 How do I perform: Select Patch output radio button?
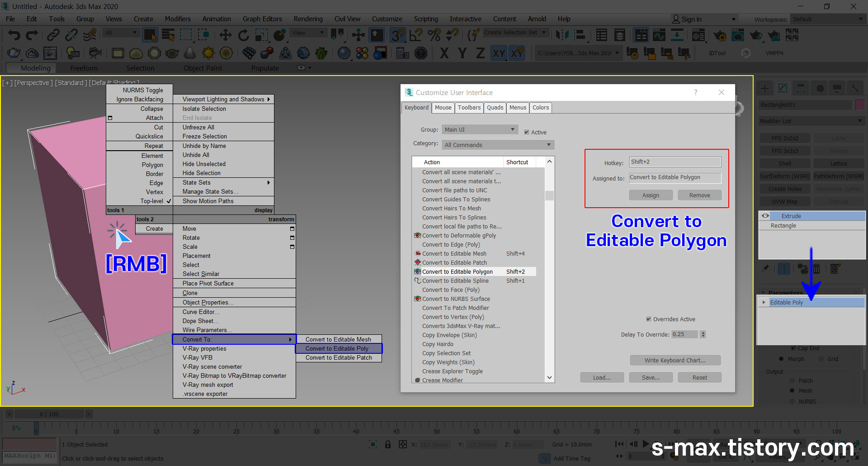(792, 380)
